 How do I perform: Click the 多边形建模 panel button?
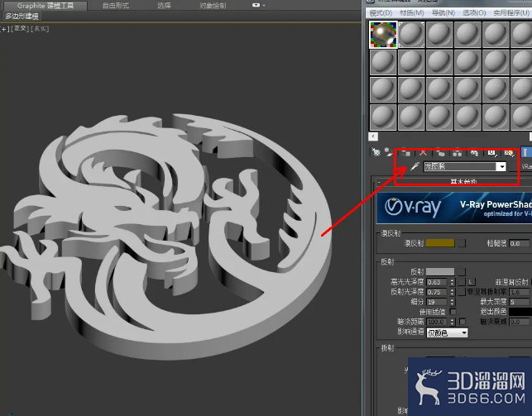click(22, 17)
